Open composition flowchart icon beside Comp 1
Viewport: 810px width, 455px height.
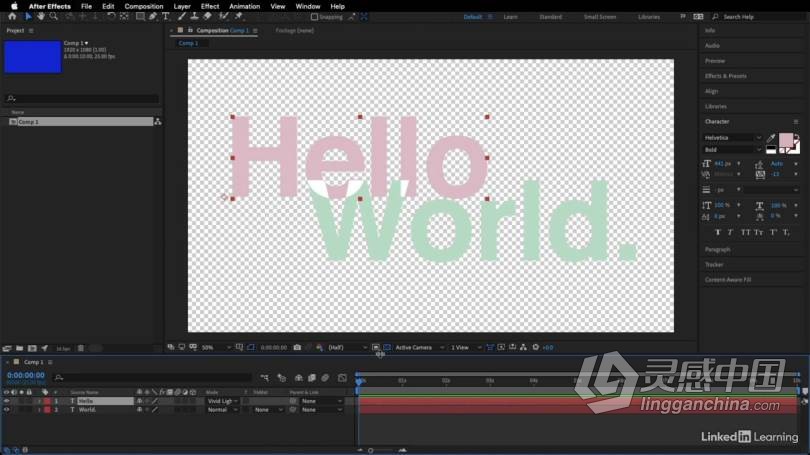tap(158, 122)
